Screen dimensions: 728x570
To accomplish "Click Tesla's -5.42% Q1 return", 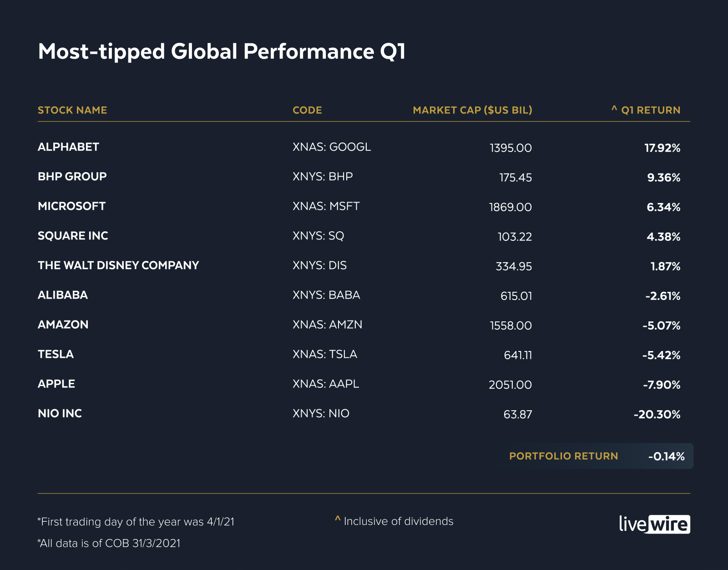I will 661,355.
